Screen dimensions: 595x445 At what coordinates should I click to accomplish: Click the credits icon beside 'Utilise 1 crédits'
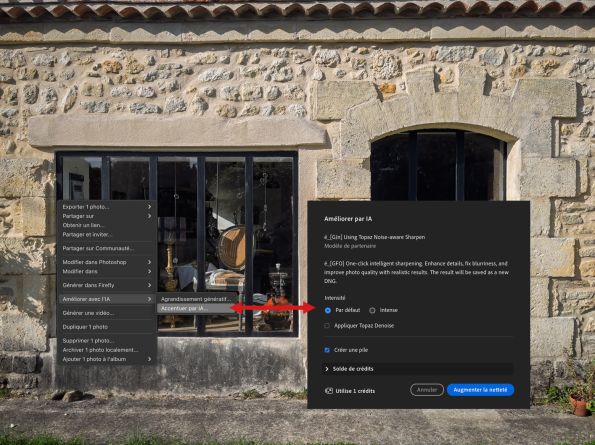[x=329, y=391]
